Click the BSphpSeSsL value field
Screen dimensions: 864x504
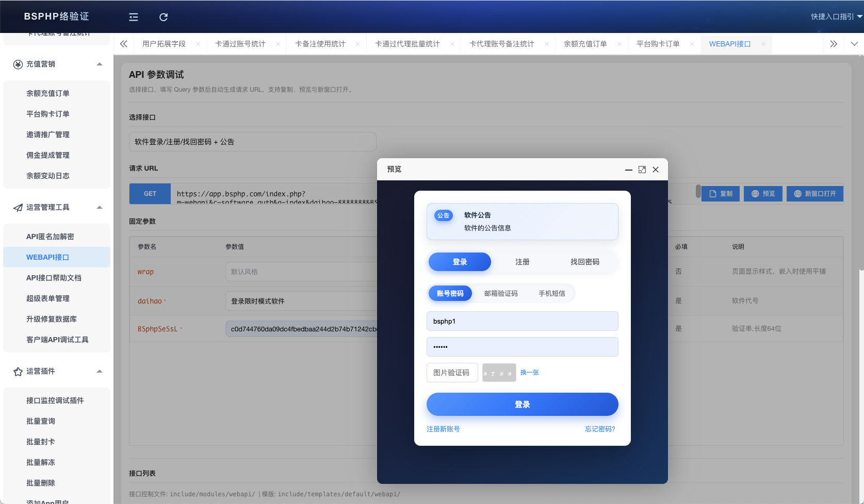click(301, 329)
